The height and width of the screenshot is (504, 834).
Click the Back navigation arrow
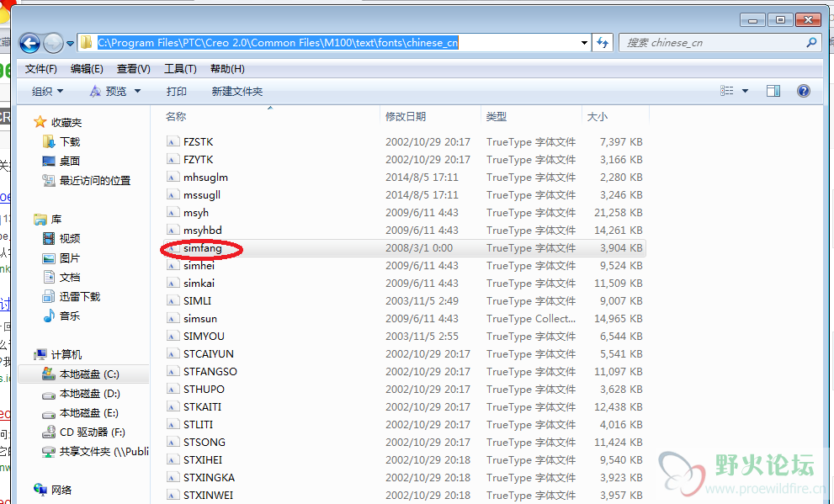pos(29,43)
